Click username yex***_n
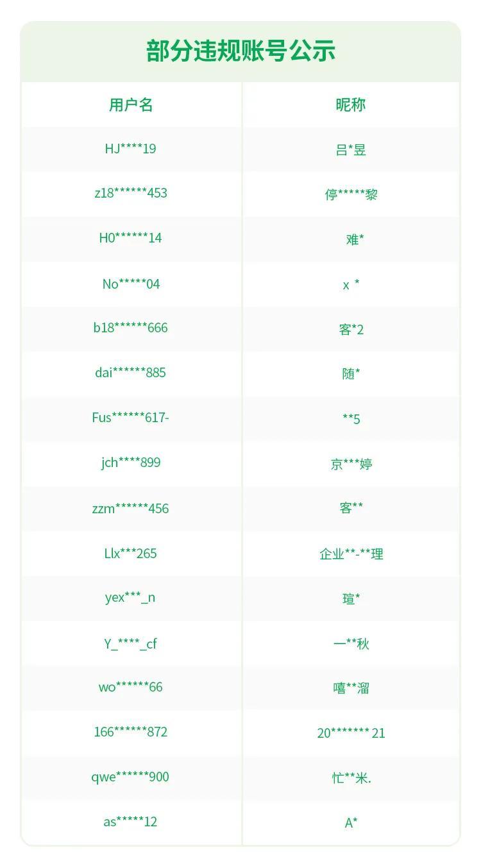 pos(131,598)
